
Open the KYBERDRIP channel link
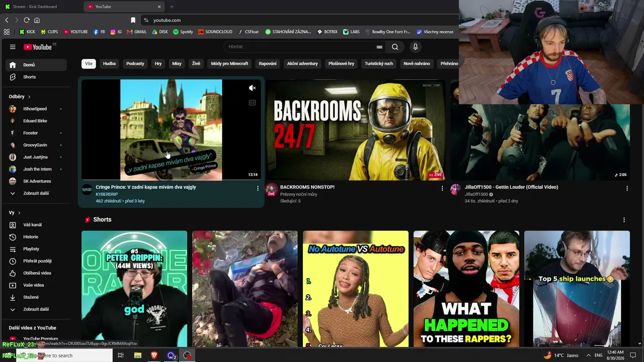click(x=107, y=194)
